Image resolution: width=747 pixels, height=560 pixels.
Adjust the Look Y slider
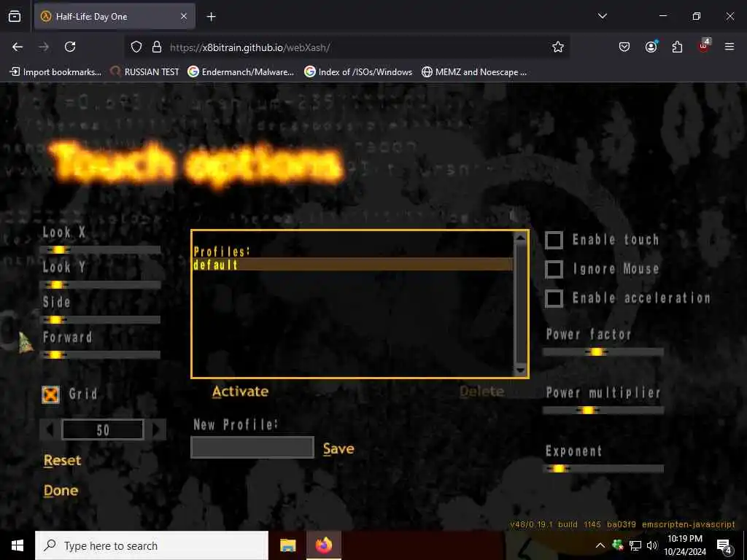point(101,285)
